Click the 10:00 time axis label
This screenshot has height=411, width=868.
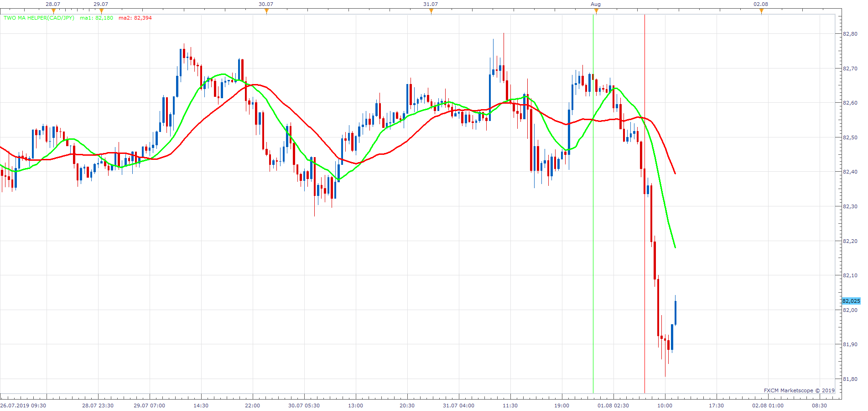pyautogui.click(x=665, y=406)
